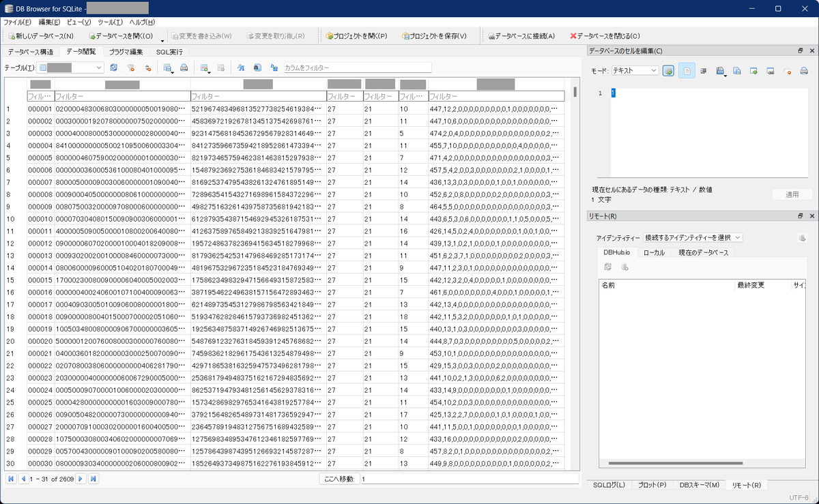The height and width of the screenshot is (504, 819).
Task: Open the table selection combo box
Action: click(71, 68)
